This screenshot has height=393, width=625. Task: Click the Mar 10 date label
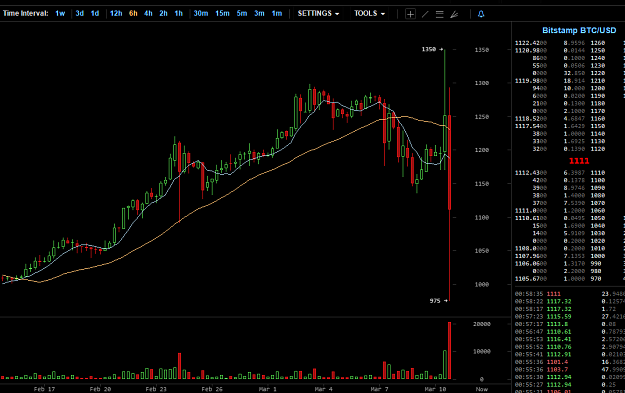click(435, 389)
